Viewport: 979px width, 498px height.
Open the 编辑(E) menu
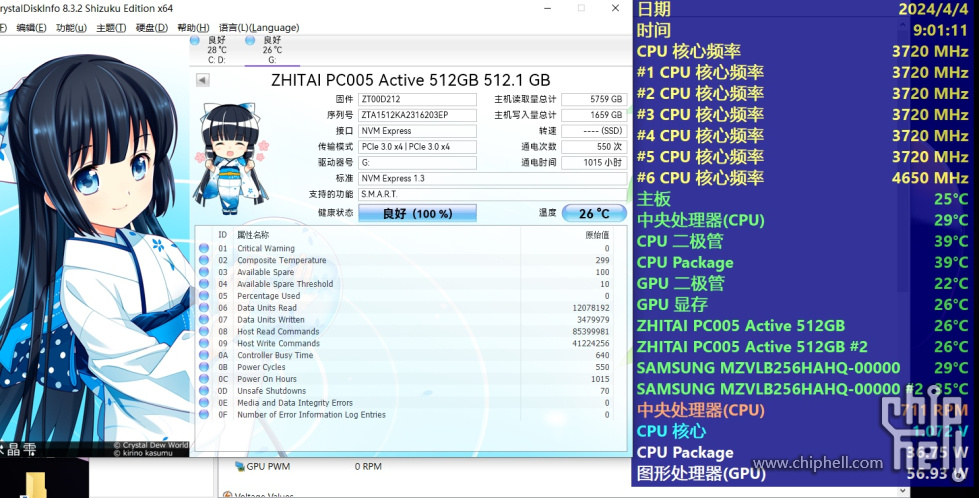pos(31,27)
